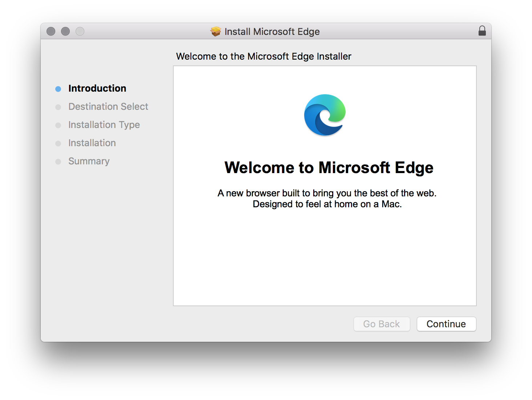The height and width of the screenshot is (400, 532).
Task: Click the "Install Microsoft Edge" window title
Action: (x=272, y=32)
